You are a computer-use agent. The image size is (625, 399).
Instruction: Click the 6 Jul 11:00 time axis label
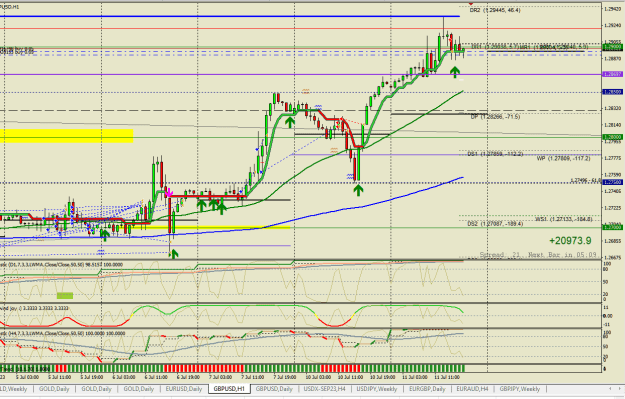pyautogui.click(x=156, y=377)
